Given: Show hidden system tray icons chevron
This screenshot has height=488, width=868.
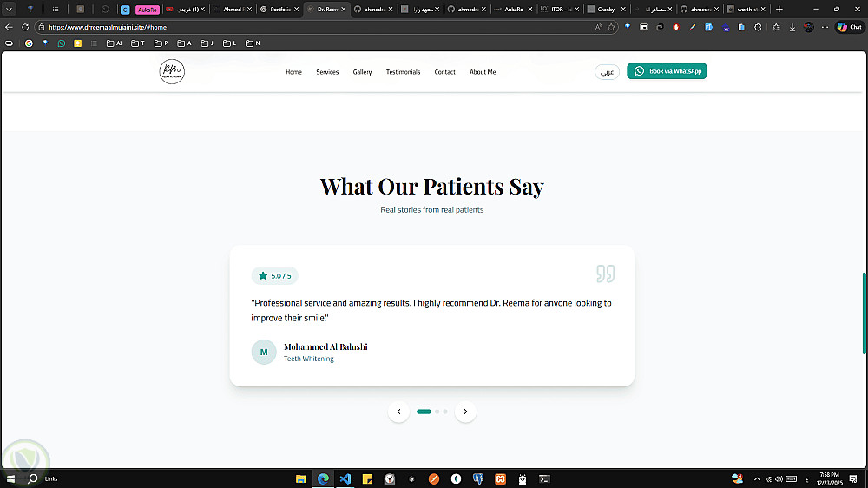Looking at the screenshot, I should pyautogui.click(x=757, y=479).
